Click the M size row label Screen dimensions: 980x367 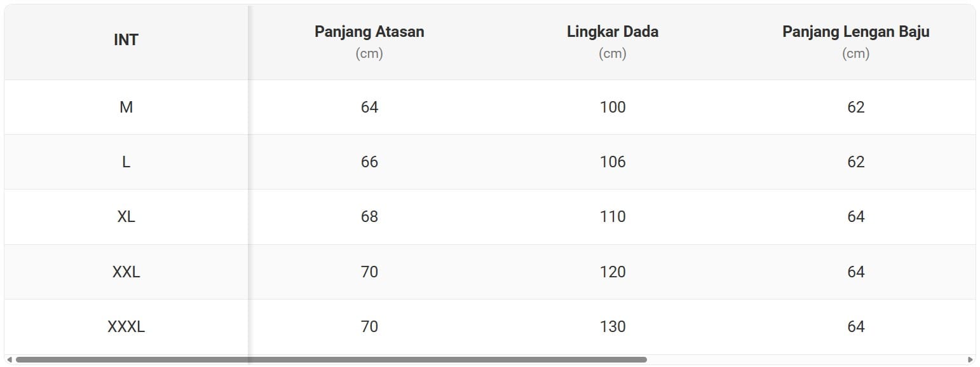point(126,107)
